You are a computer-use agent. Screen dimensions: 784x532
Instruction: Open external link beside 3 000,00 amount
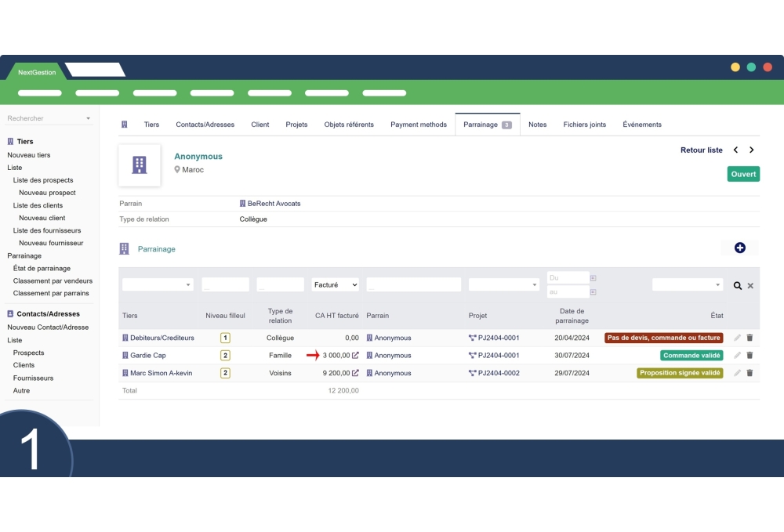click(355, 356)
